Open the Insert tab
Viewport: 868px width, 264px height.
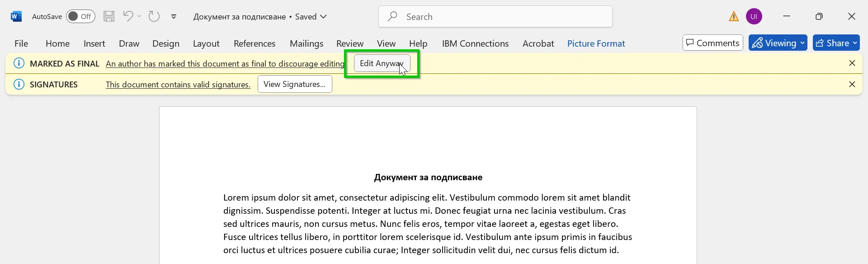coord(94,43)
